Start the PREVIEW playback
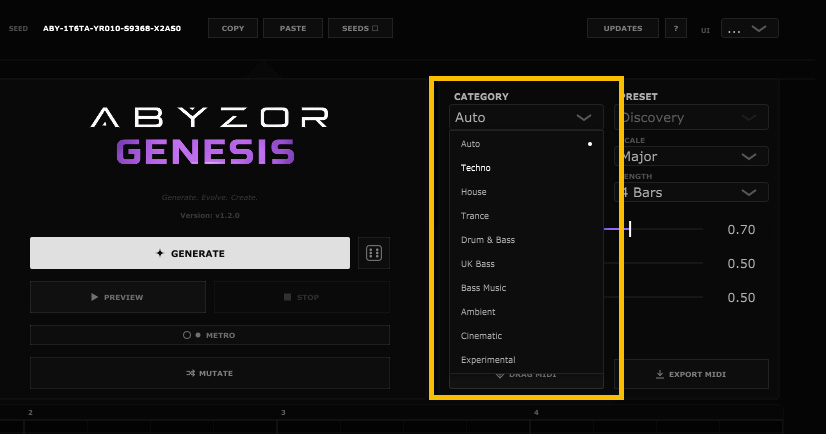The image size is (826, 434). [x=117, y=297]
